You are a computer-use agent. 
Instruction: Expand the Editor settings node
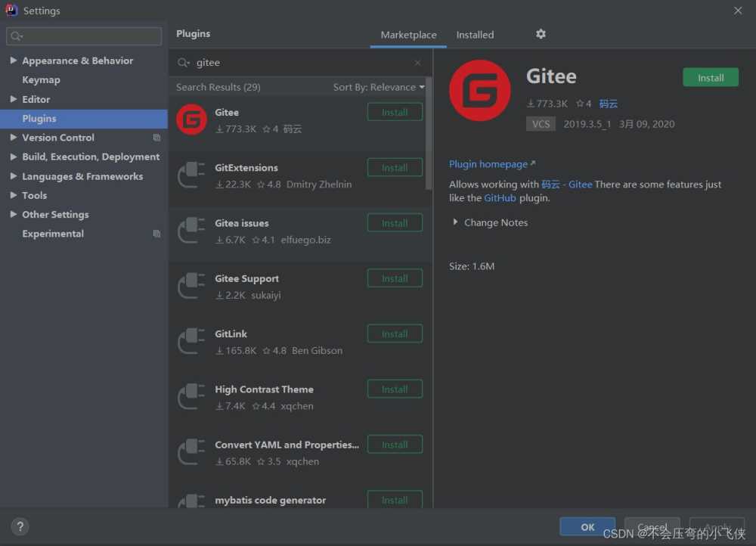tap(14, 99)
